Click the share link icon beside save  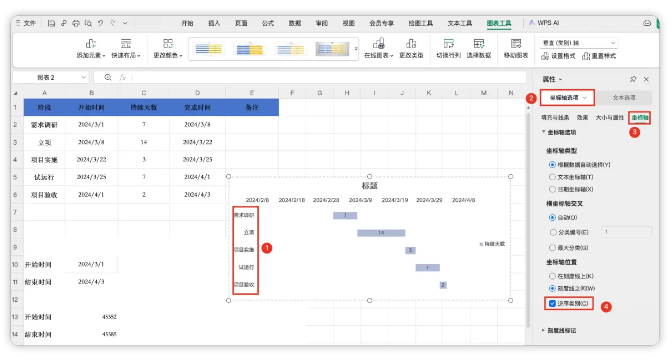(x=64, y=23)
